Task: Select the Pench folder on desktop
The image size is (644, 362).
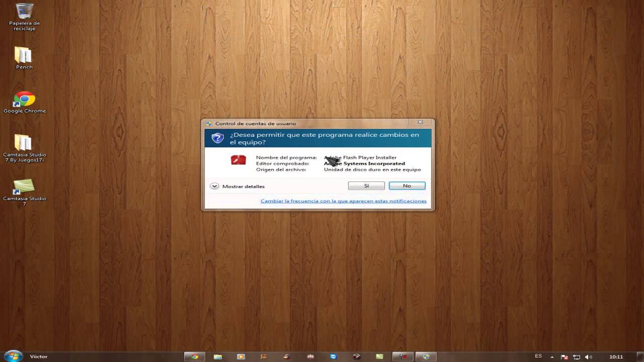Action: 24,58
